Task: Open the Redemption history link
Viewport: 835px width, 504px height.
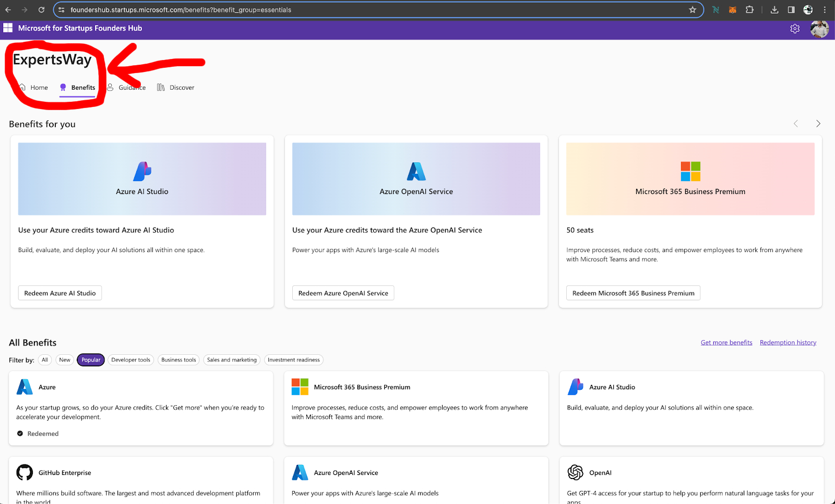Action: [788, 343]
